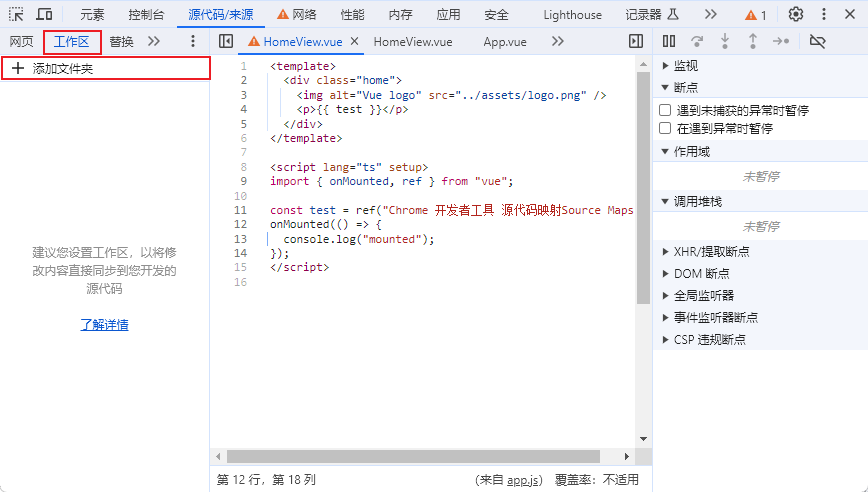
Task: Close the DevTools panel
Action: pos(850,14)
